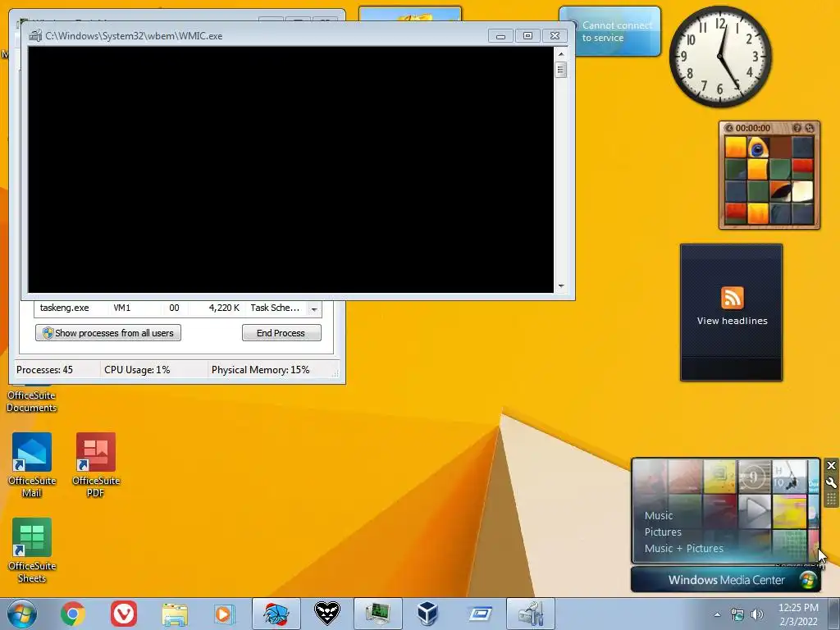Image resolution: width=840 pixels, height=630 pixels.
Task: Open OfficeSuite PDF desktop shortcut
Action: 96,464
